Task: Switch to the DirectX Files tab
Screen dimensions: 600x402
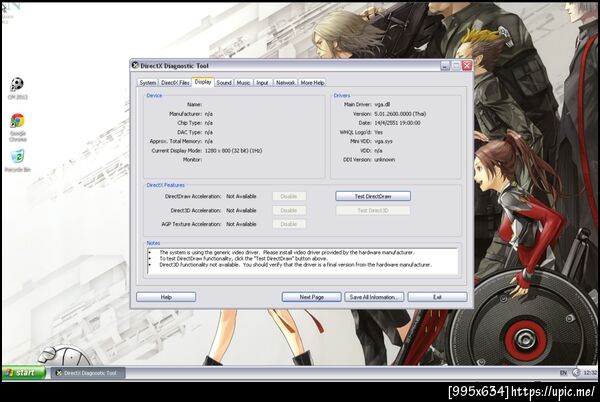Action: coord(175,83)
